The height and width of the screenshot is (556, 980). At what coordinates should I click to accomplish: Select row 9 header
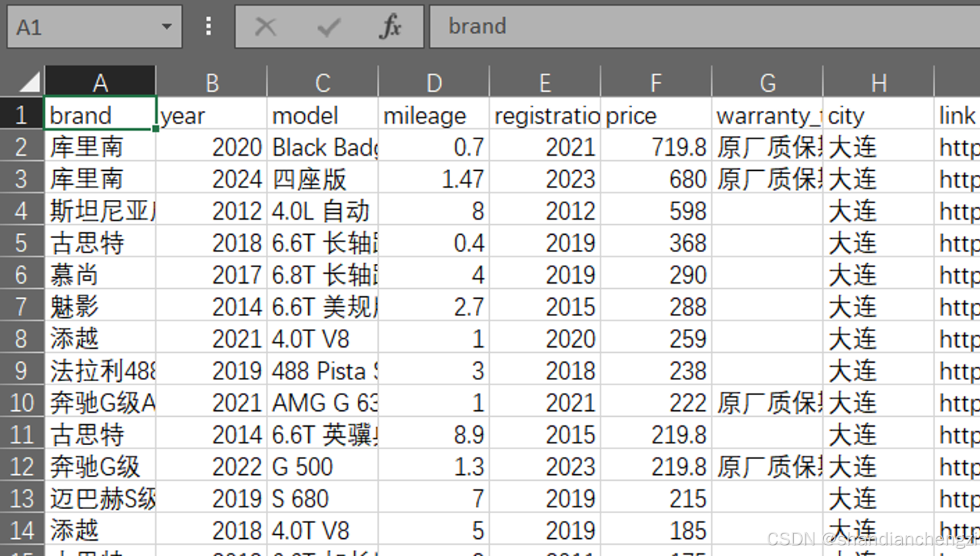pos(22,371)
